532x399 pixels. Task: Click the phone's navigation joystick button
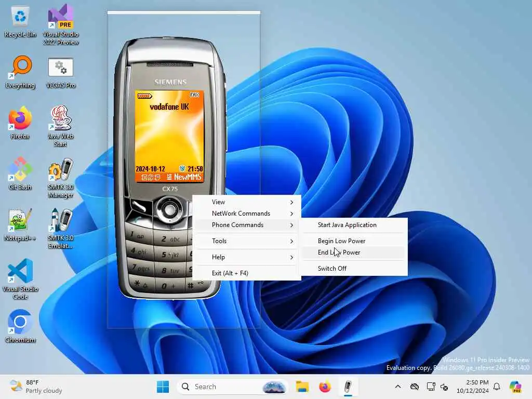point(169,209)
